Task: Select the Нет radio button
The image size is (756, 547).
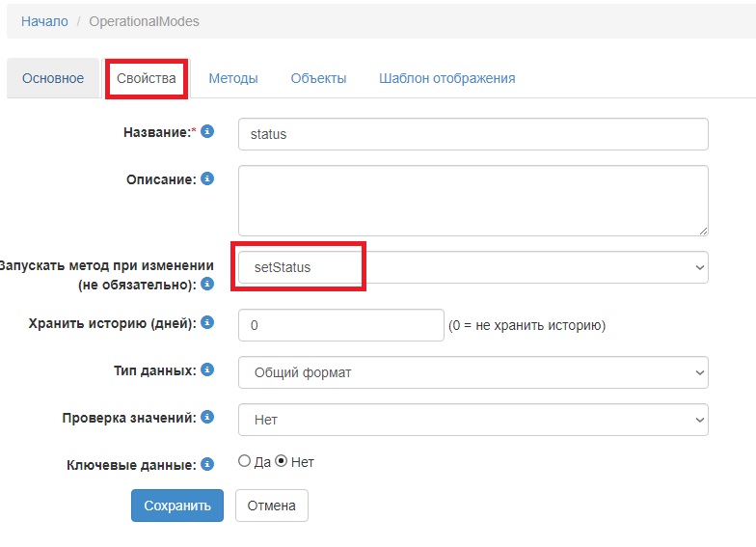Action: click(x=282, y=461)
